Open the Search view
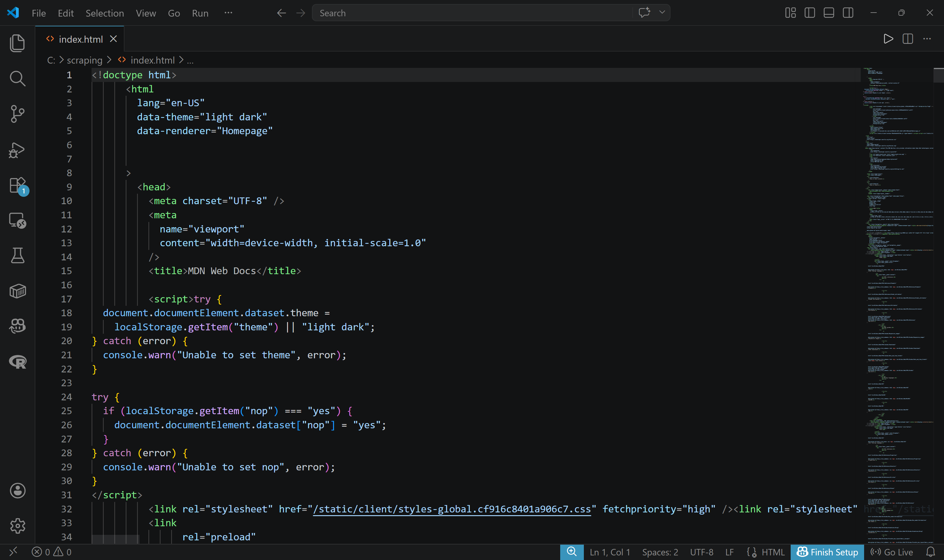Image resolution: width=944 pixels, height=560 pixels. tap(18, 79)
